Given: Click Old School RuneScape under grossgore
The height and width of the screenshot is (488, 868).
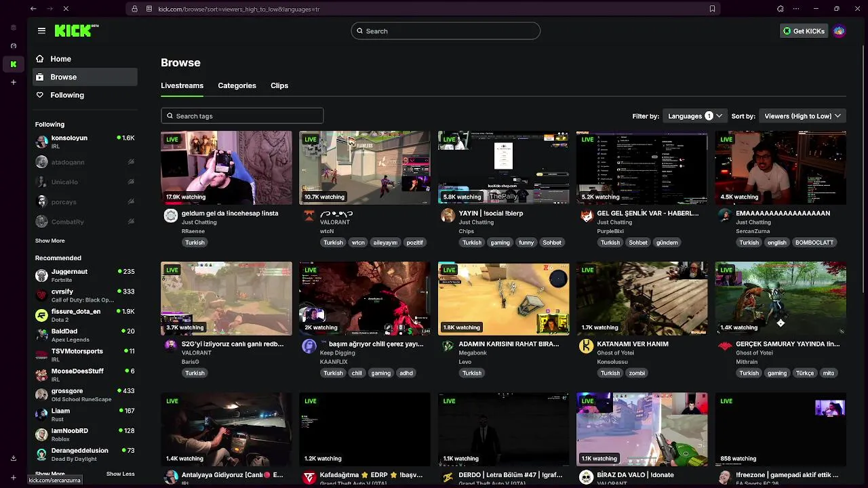Looking at the screenshot, I should (x=81, y=399).
